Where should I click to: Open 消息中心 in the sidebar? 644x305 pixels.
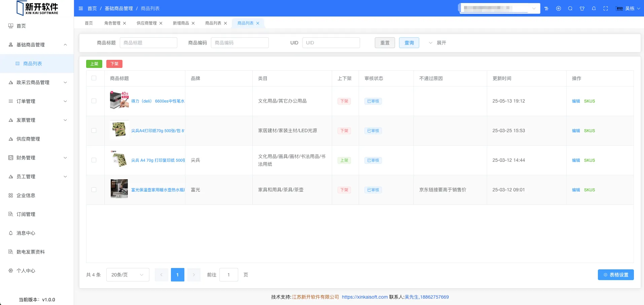[26, 233]
